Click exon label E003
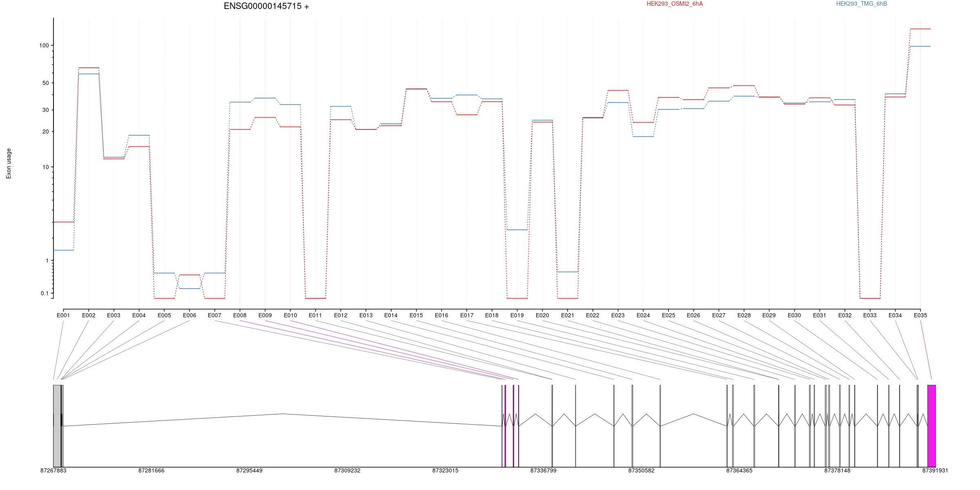The width and height of the screenshot is (980, 490). [x=114, y=315]
